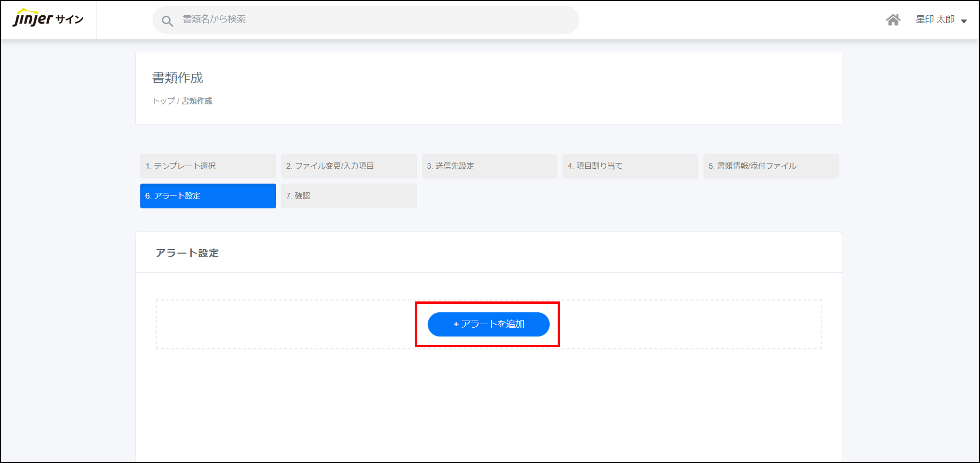Click the 書類作成 page heading
This screenshot has width=980, height=463.
point(177,78)
